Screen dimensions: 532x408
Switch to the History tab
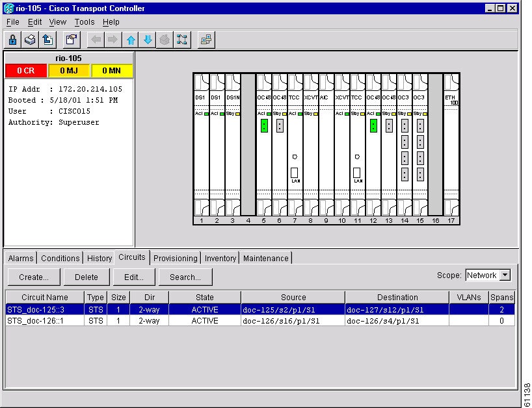coord(100,258)
